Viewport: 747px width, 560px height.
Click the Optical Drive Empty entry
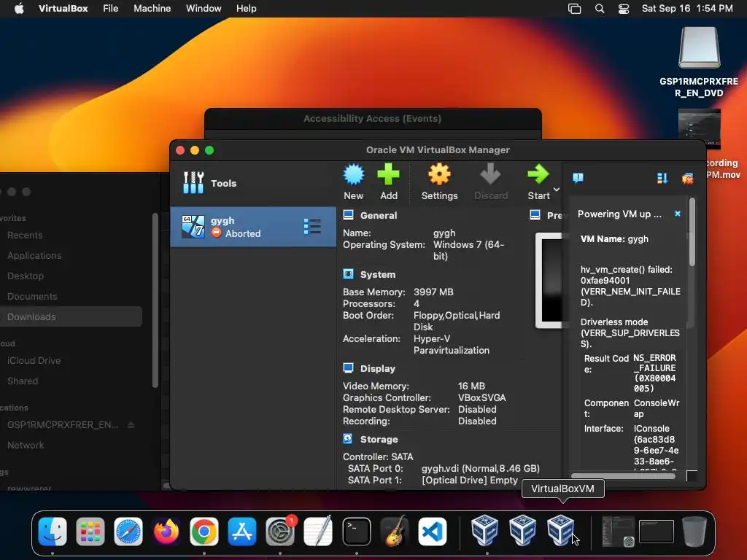469,480
